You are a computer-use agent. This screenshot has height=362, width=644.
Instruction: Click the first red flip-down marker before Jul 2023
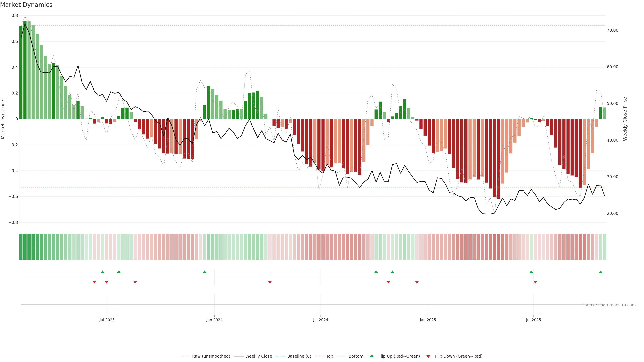point(94,282)
